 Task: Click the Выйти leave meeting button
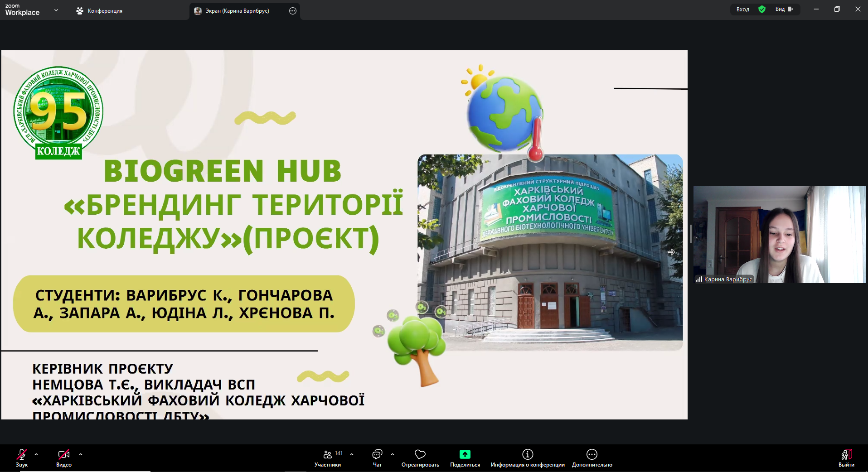point(846,458)
